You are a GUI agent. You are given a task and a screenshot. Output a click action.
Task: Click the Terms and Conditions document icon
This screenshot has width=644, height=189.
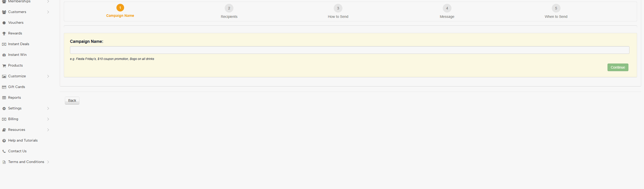click(x=4, y=162)
